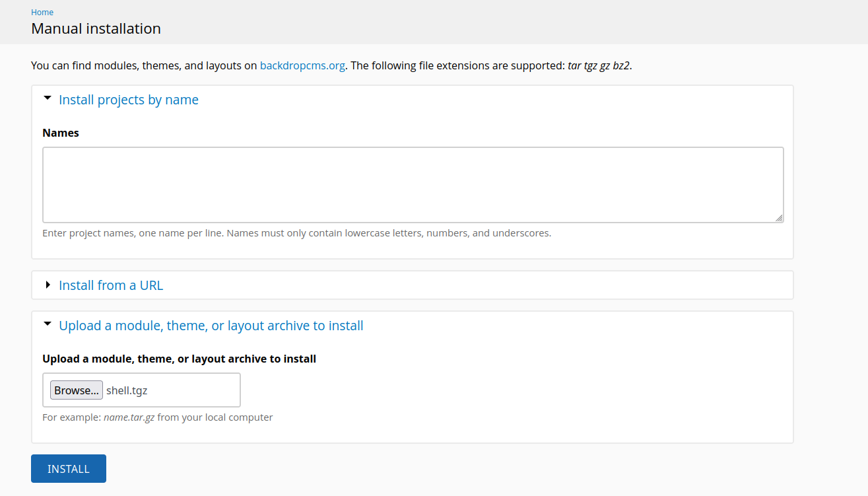Click the Names textarea resize handle
The width and height of the screenshot is (868, 496).
pos(779,218)
